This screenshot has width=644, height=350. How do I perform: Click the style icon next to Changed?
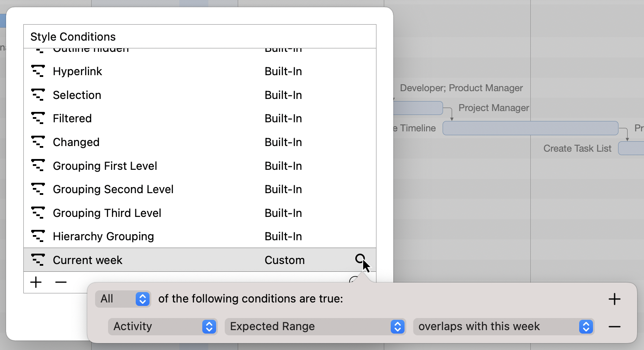click(x=38, y=142)
